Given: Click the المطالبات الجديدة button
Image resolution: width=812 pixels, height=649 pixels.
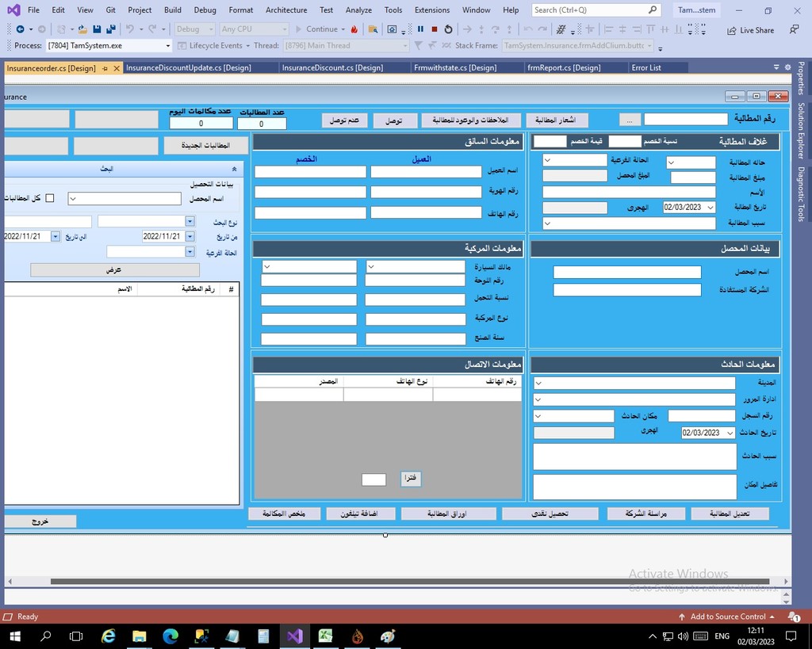Looking at the screenshot, I should [206, 146].
